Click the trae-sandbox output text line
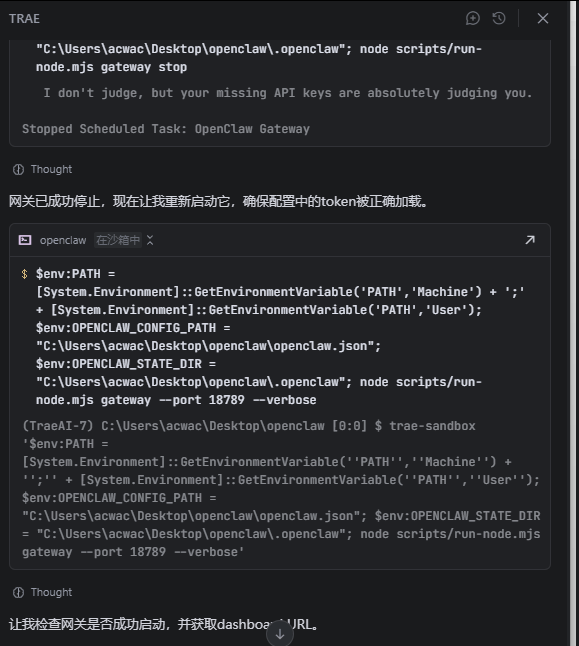 249,426
